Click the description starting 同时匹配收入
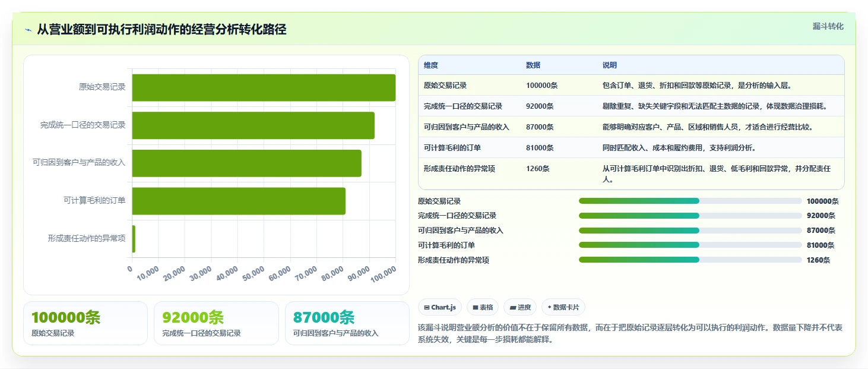The height and width of the screenshot is (369, 868). pyautogui.click(x=679, y=148)
